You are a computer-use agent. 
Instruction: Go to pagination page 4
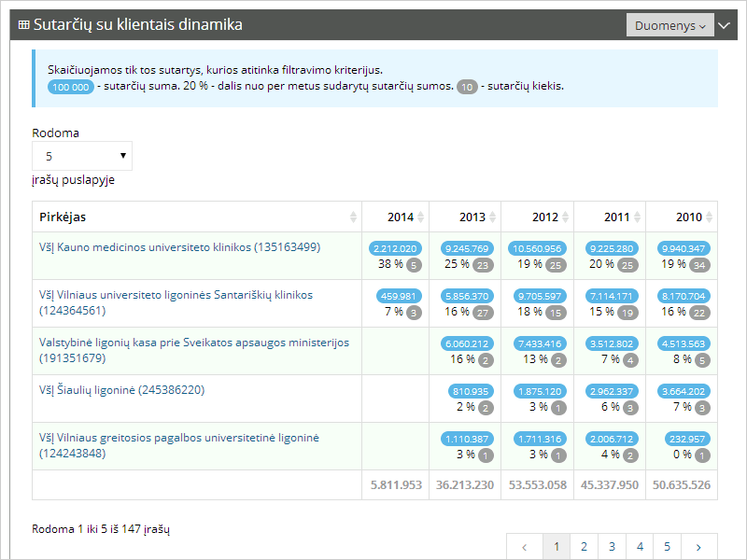[x=640, y=547]
